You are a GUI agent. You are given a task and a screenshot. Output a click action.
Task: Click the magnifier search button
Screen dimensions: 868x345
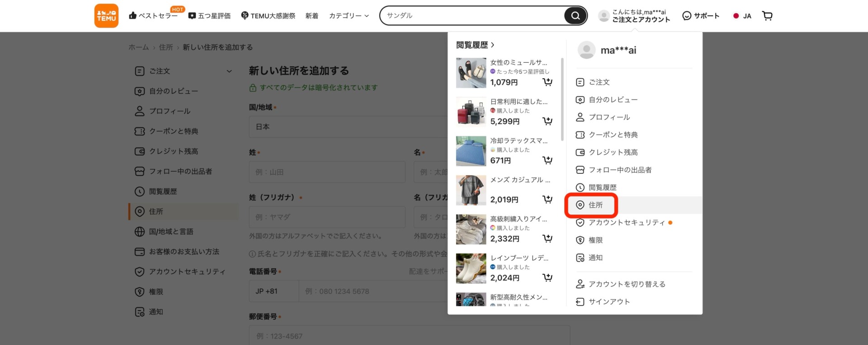click(x=576, y=16)
